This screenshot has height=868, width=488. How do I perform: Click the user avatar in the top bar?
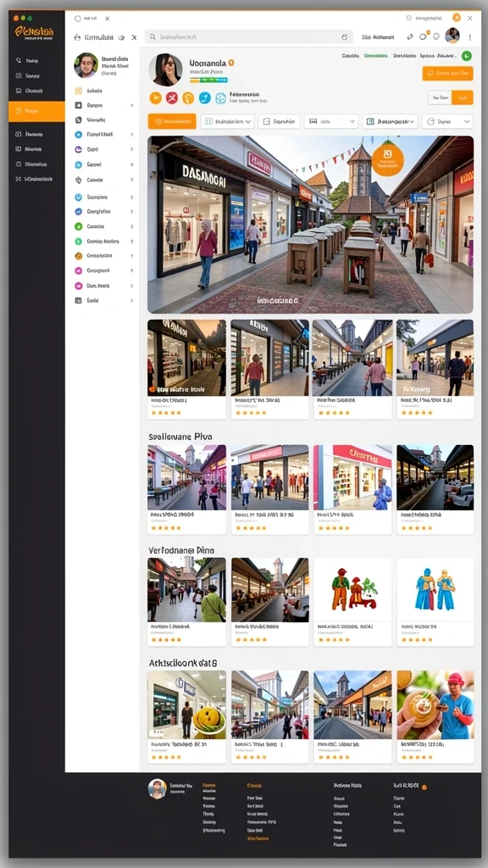click(452, 36)
